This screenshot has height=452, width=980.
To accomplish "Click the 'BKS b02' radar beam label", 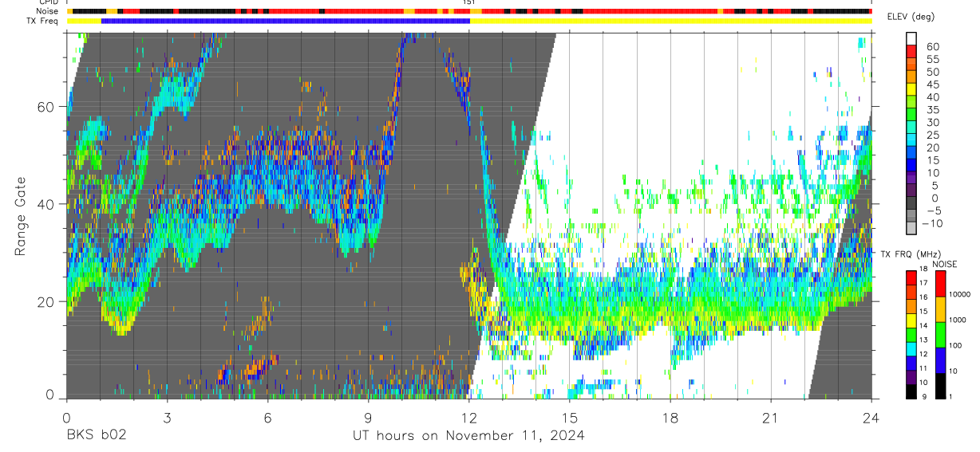I will [x=96, y=435].
